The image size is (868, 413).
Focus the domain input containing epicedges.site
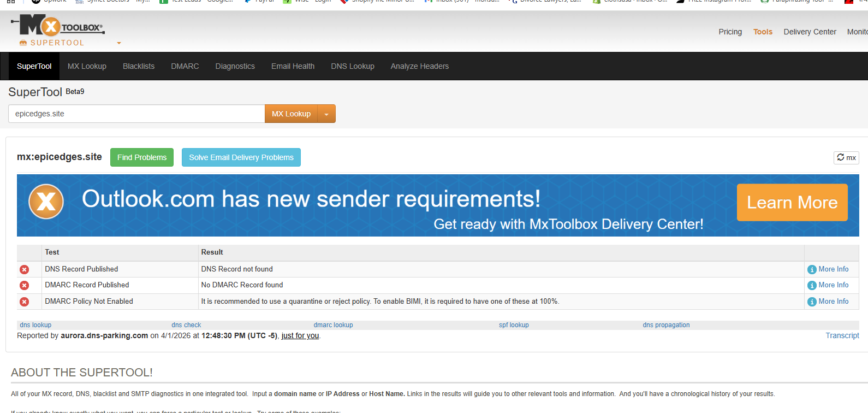coord(136,114)
